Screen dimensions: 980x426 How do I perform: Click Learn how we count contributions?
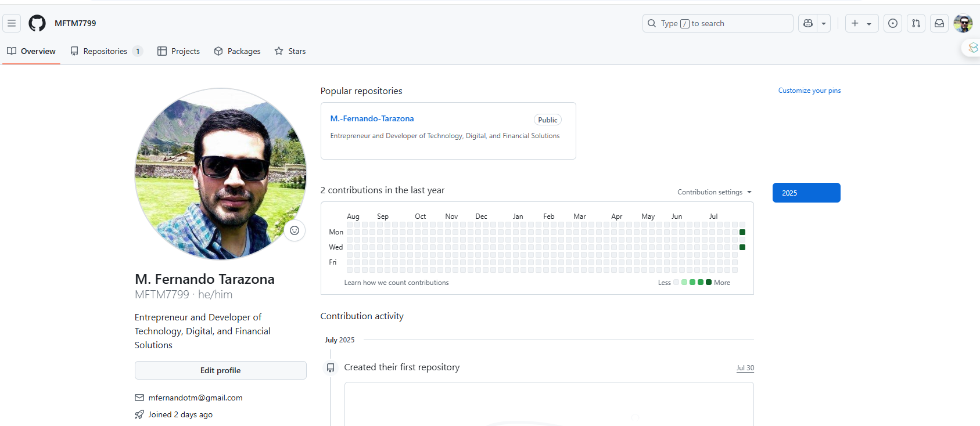[x=396, y=283]
